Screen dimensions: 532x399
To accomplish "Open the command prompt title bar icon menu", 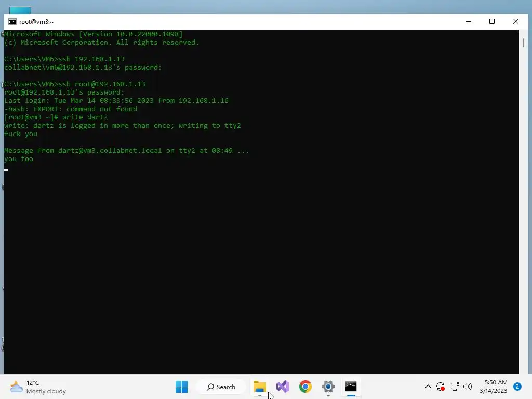I will pos(12,22).
